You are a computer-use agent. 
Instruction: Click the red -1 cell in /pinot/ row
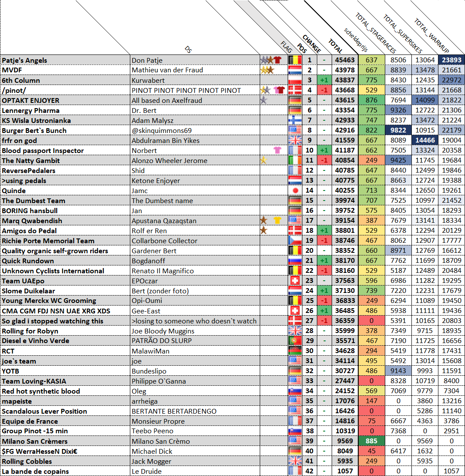(324, 90)
